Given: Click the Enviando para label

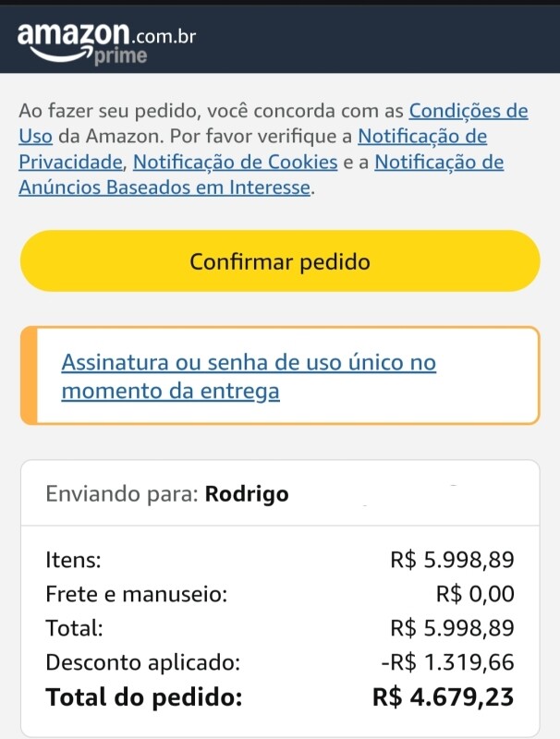Looking at the screenshot, I should tap(122, 493).
